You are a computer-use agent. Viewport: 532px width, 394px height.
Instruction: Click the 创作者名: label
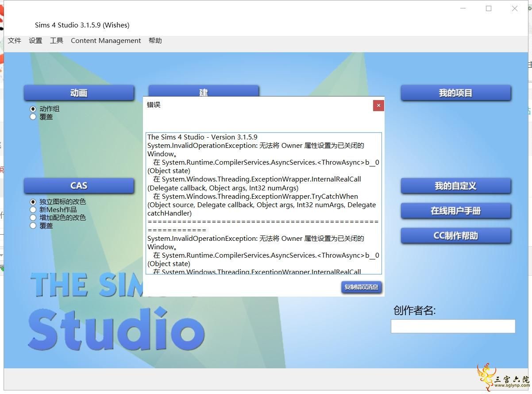point(415,310)
